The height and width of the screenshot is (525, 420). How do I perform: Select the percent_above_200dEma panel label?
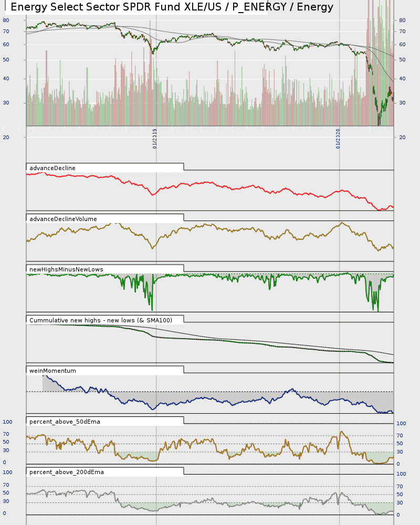[67, 472]
